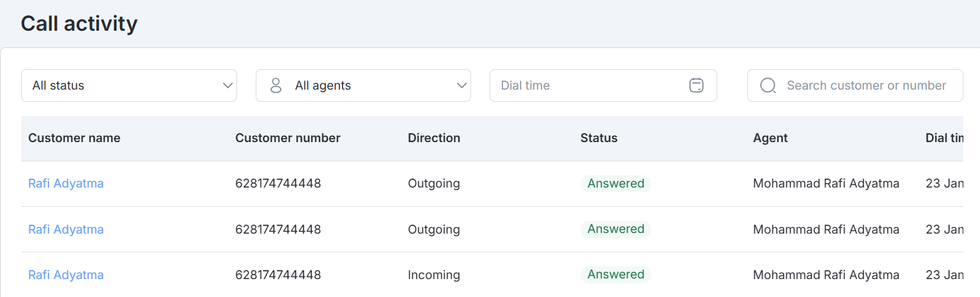Click the Answered badge in first row
This screenshot has height=297, width=980.
[616, 184]
